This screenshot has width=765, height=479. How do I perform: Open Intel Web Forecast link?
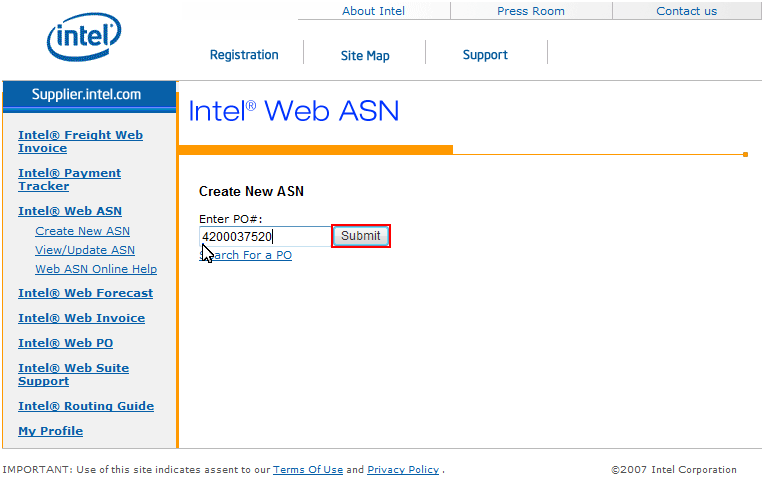85,293
